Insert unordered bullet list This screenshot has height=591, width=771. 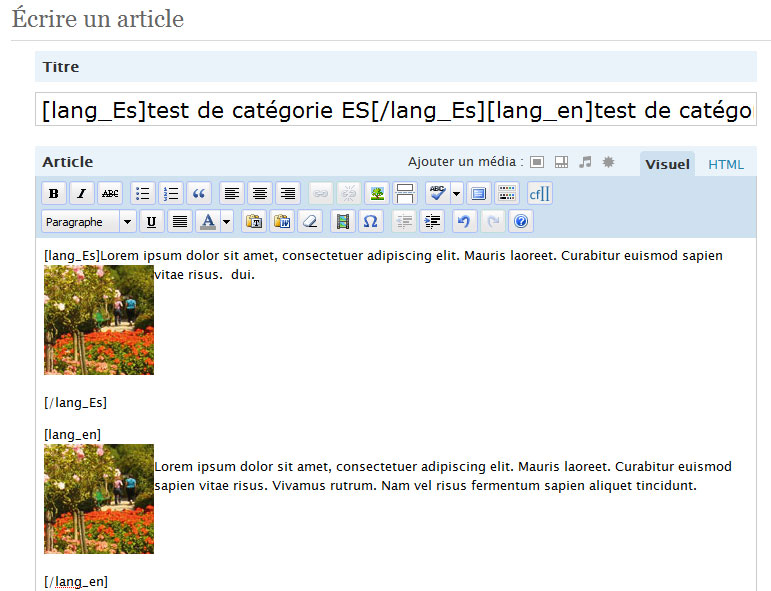pyautogui.click(x=143, y=194)
